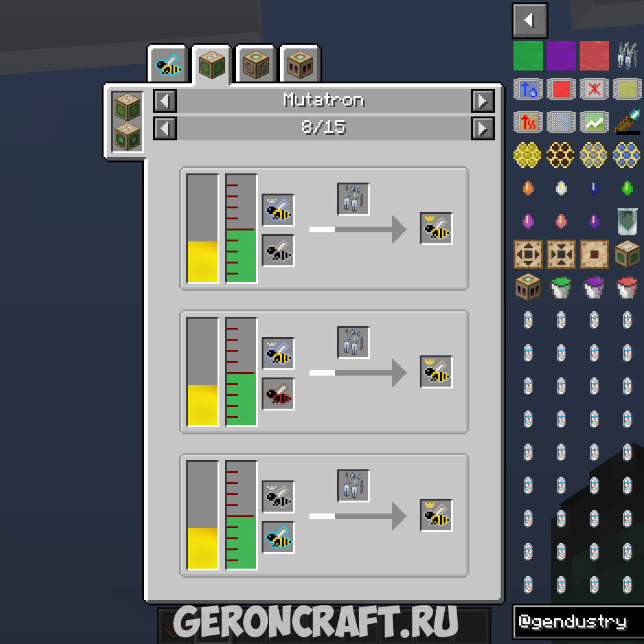Go to the previous category left of the Mutatron title
This screenshot has height=644, width=644.
pos(165,100)
